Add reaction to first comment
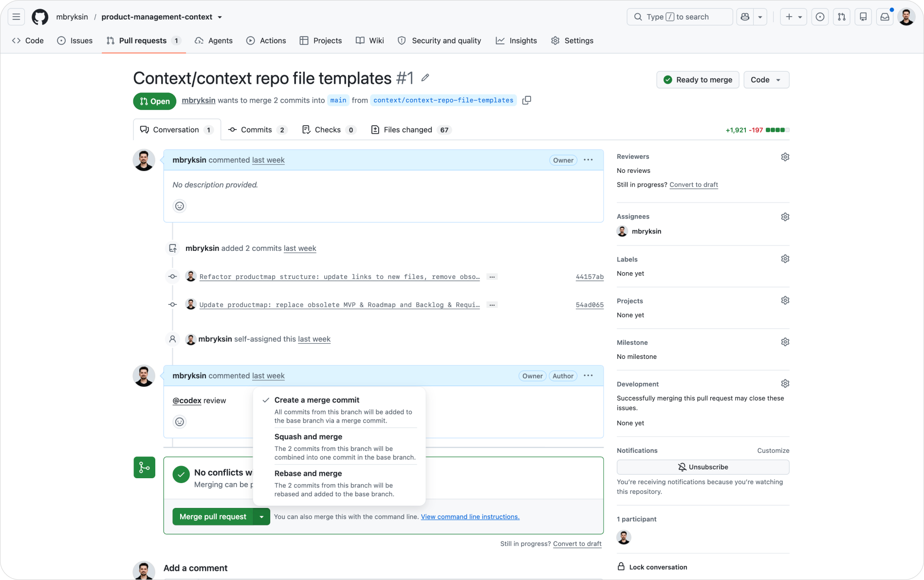The image size is (924, 580). [x=180, y=206]
